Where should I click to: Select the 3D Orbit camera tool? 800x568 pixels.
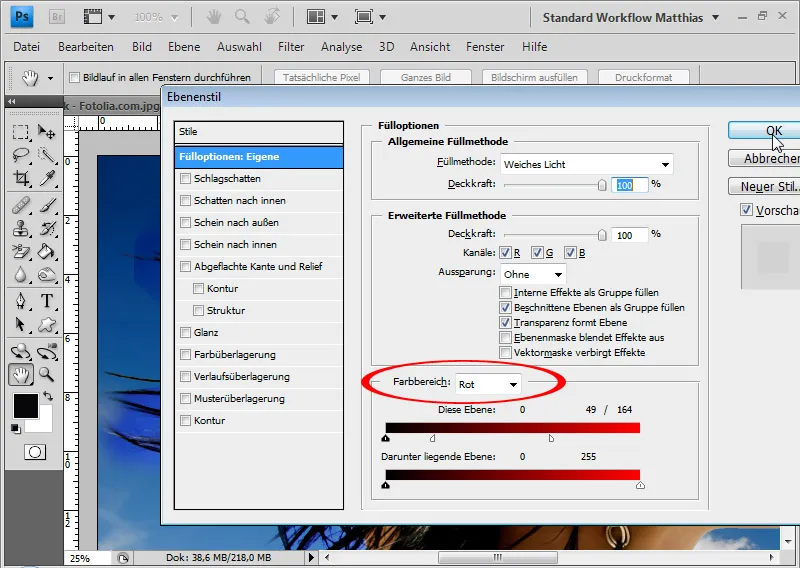tap(46, 352)
